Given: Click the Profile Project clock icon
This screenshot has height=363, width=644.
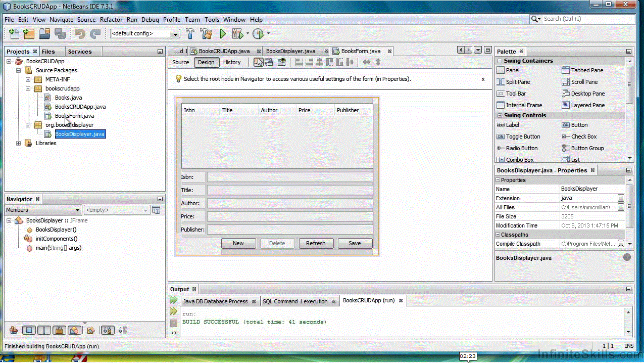Looking at the screenshot, I should coord(258,34).
